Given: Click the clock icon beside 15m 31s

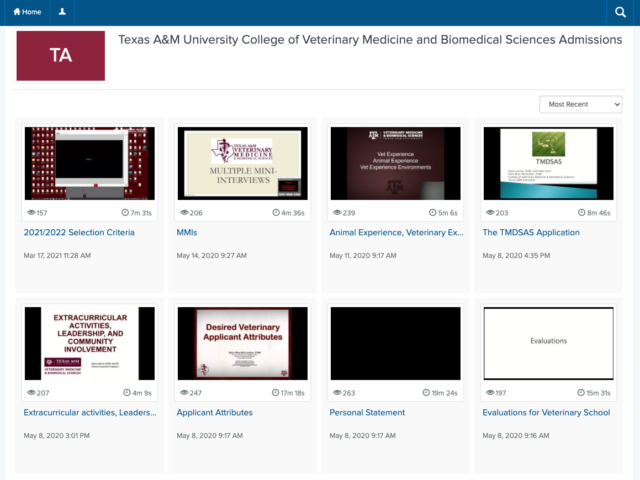Looking at the screenshot, I should (581, 392).
